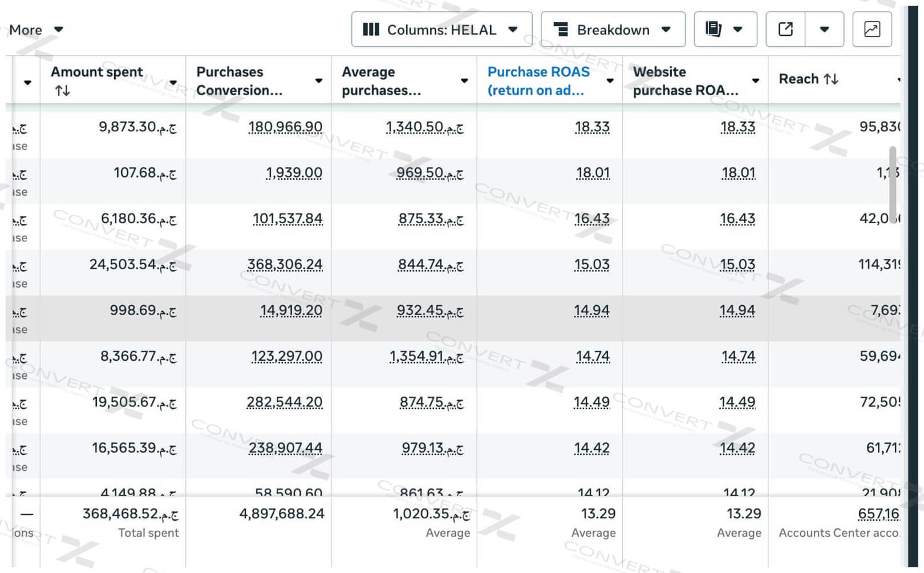Click the Breakdown rows icon
The height and width of the screenshot is (573, 924).
tap(561, 29)
